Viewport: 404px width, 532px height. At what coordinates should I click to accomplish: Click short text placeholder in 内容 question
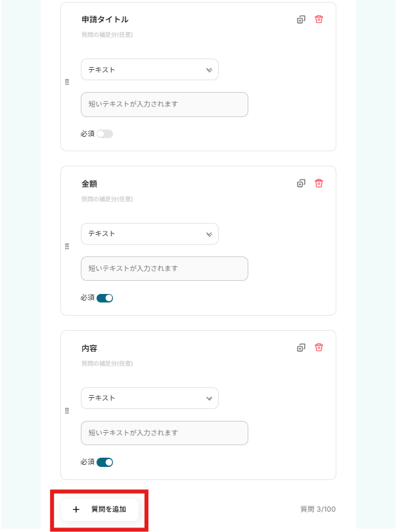pos(164,433)
